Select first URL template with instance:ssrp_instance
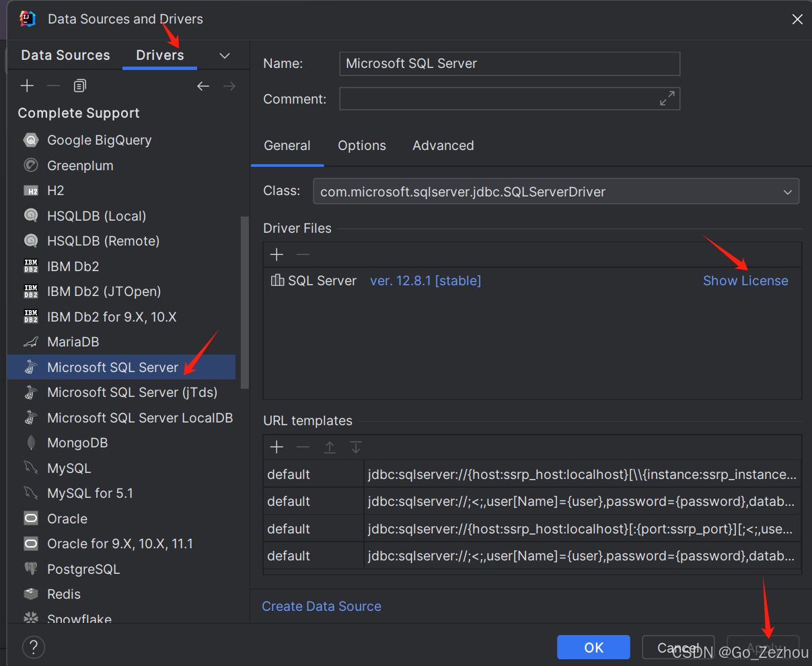The width and height of the screenshot is (812, 666). (x=532, y=475)
